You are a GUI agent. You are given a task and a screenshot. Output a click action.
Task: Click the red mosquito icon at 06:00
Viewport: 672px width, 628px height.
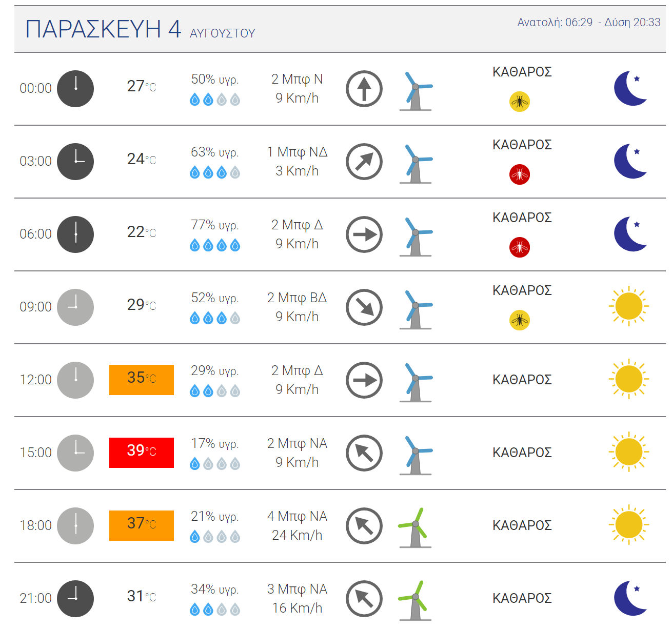coord(520,247)
